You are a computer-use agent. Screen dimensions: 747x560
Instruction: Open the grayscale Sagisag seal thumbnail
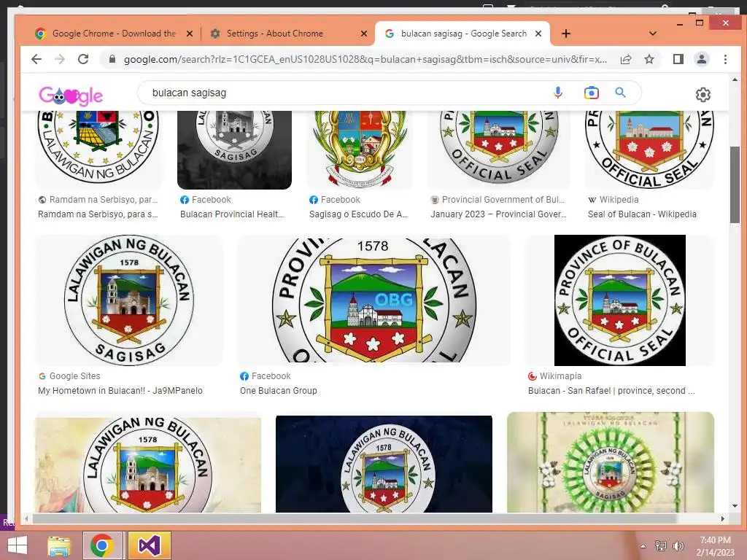pyautogui.click(x=234, y=150)
